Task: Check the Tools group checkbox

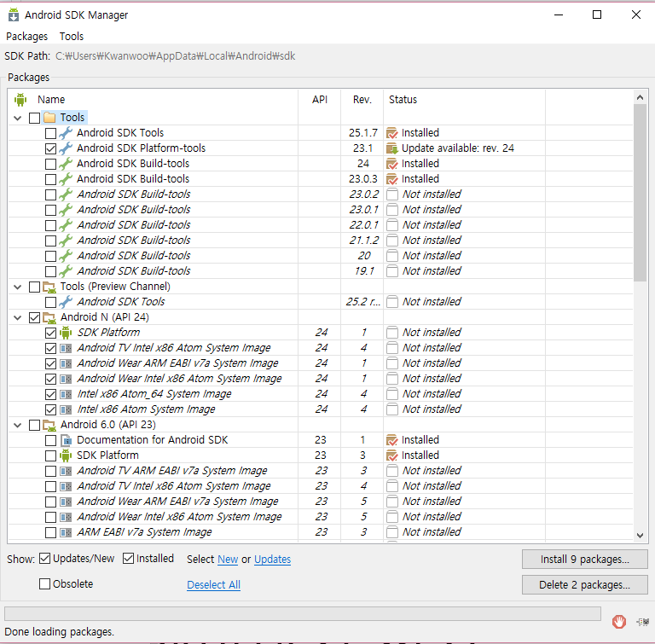Action: click(35, 118)
